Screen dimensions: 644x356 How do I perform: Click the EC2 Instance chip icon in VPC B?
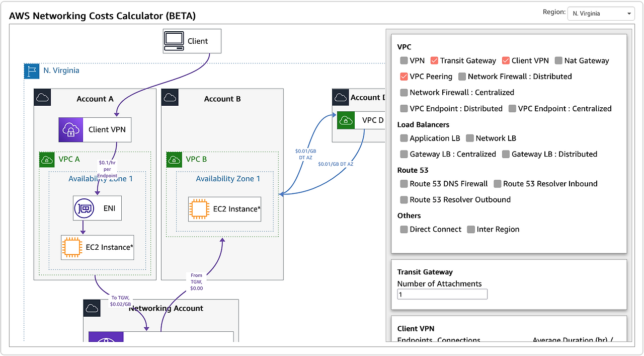click(x=199, y=209)
